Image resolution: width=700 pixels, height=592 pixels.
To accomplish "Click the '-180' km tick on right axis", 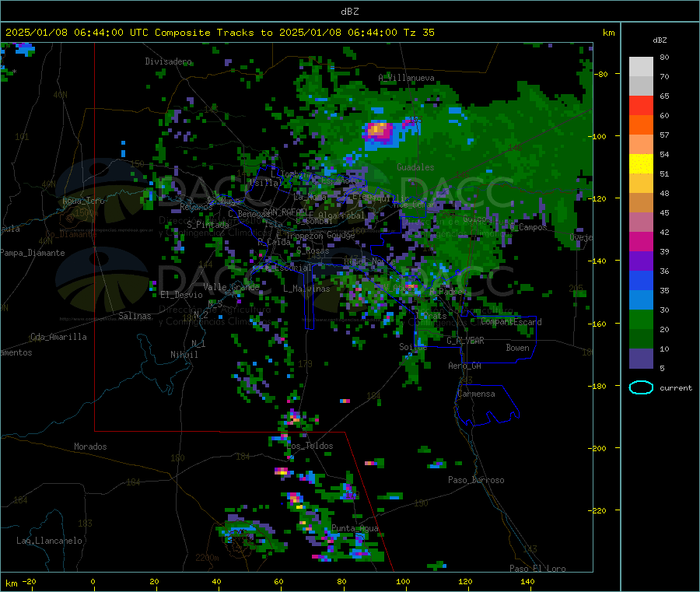I will (599, 386).
